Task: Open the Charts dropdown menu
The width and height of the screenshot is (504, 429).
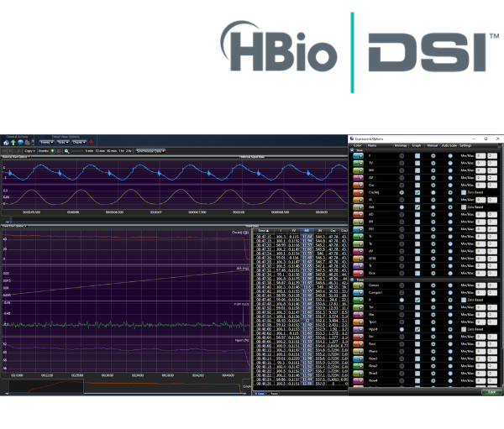Action: pos(78,143)
